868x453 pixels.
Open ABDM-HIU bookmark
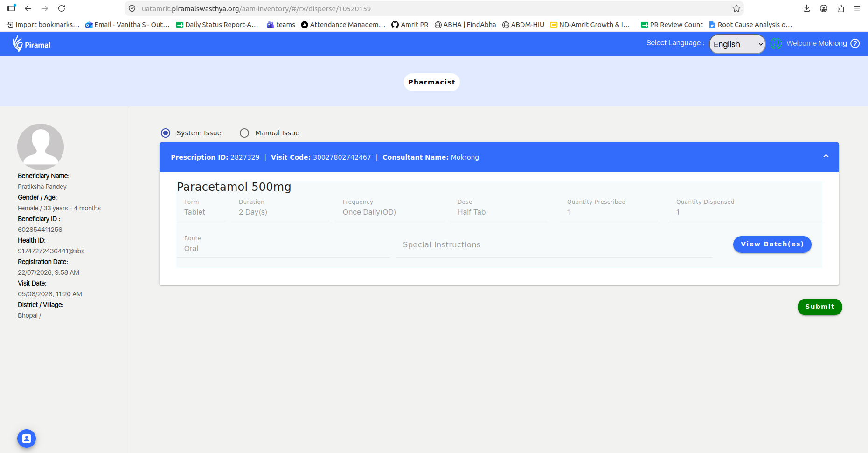(x=523, y=25)
